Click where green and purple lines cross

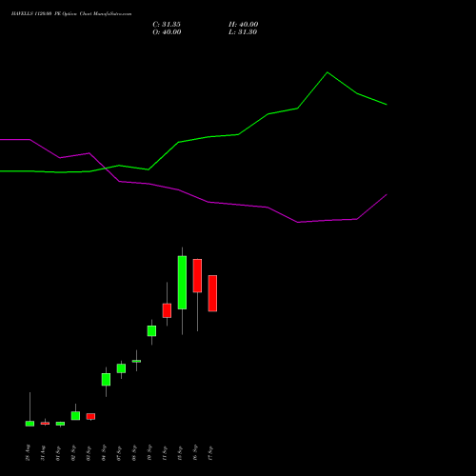[x=105, y=169]
